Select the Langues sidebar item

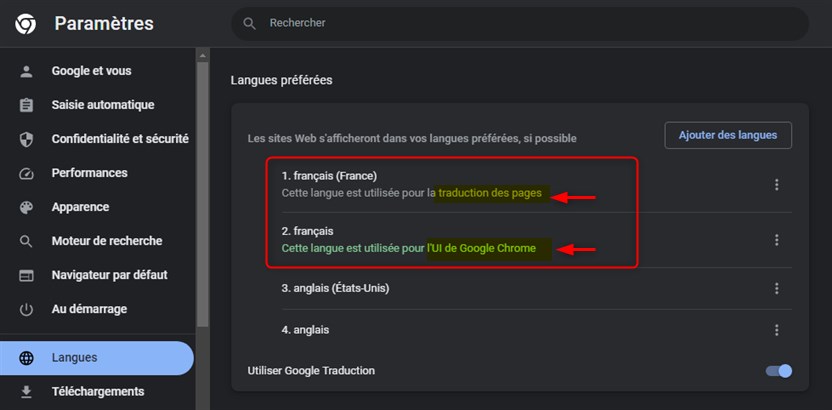pyautogui.click(x=97, y=358)
